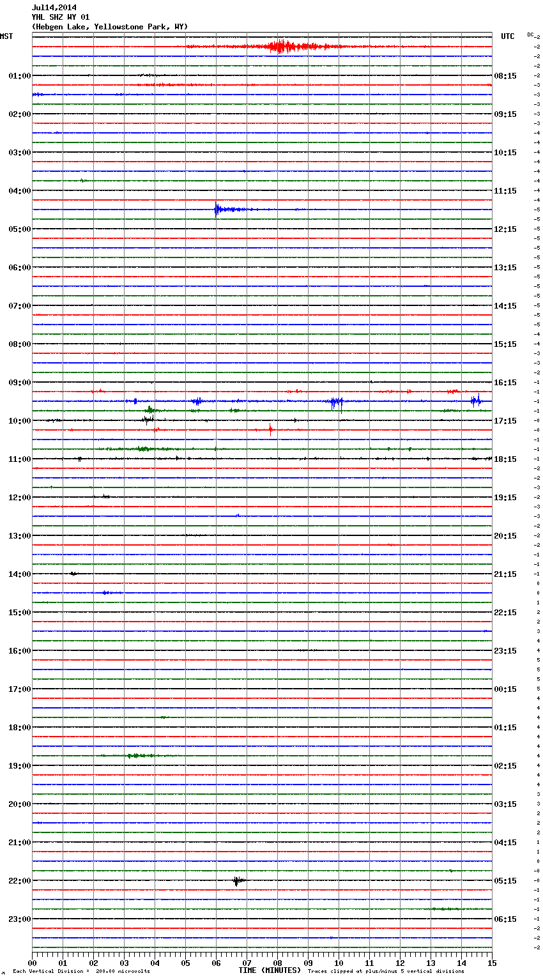Click the DC column header
The image size is (543, 980).
pos(530,34)
